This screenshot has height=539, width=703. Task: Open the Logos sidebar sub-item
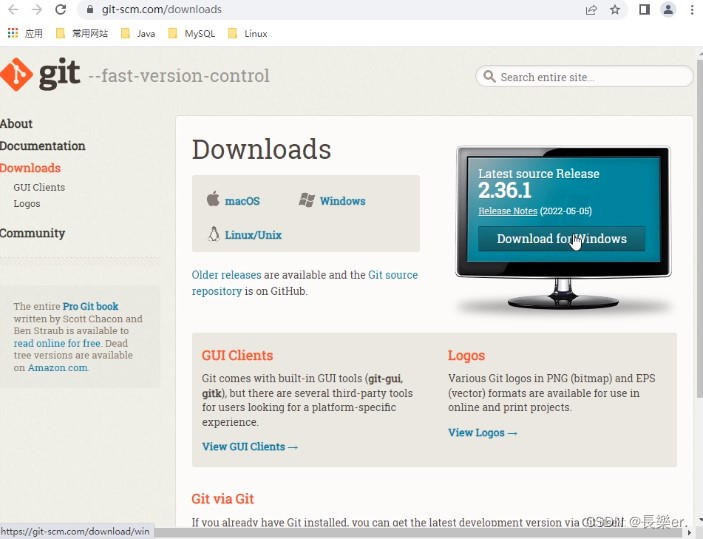[27, 204]
